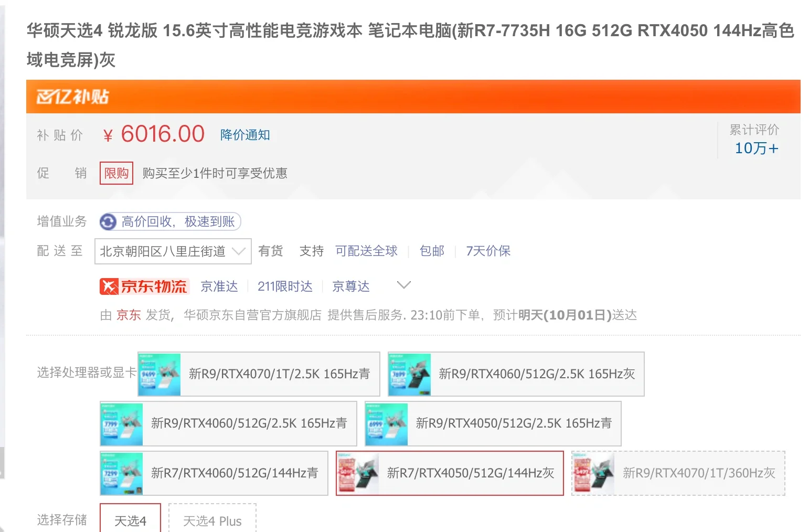Click the red 京东 seller link
The image size is (809, 532).
coord(129,315)
